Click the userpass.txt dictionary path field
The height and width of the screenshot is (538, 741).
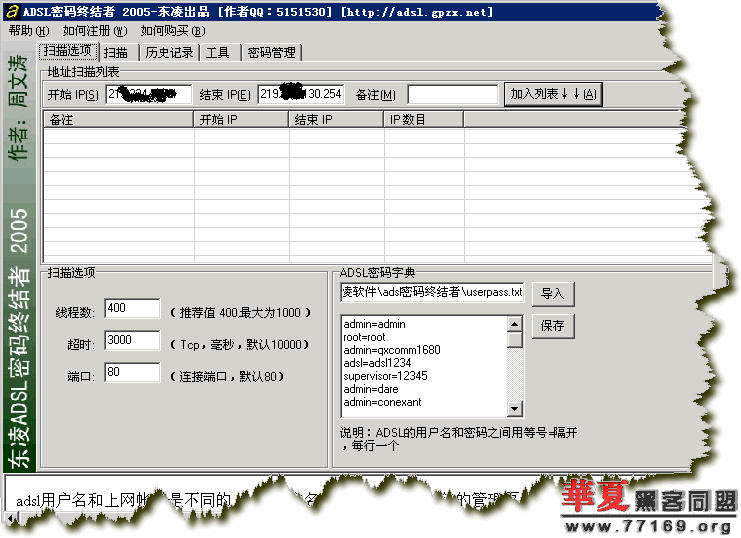(432, 292)
